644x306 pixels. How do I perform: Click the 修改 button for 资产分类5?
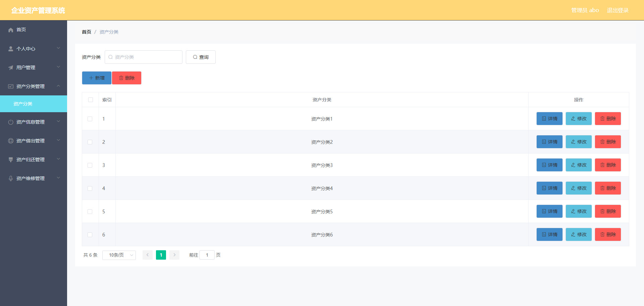click(579, 211)
